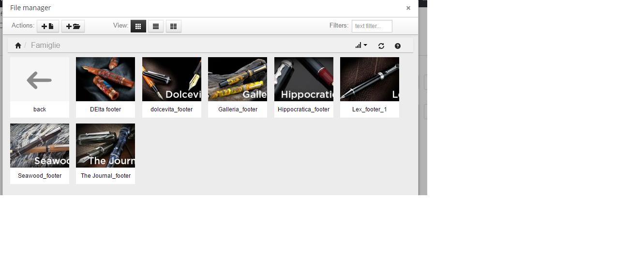The height and width of the screenshot is (263, 644).
Task: Click the 'Lex_footer_1' file name
Action: 370,109
